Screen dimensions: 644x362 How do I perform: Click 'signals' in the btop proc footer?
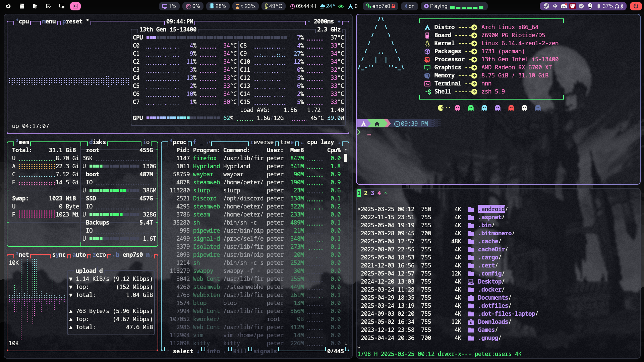coord(265,351)
